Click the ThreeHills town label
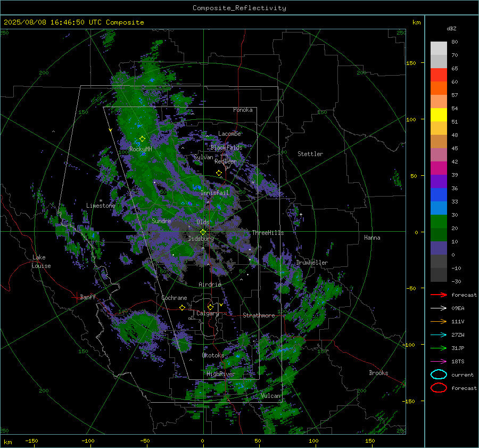The width and height of the screenshot is (479, 448). coord(268,233)
